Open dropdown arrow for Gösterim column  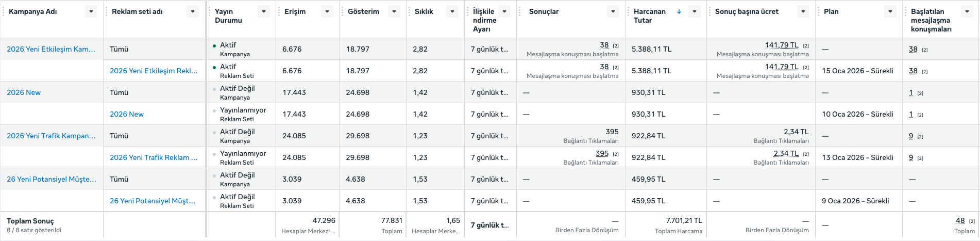(x=394, y=11)
